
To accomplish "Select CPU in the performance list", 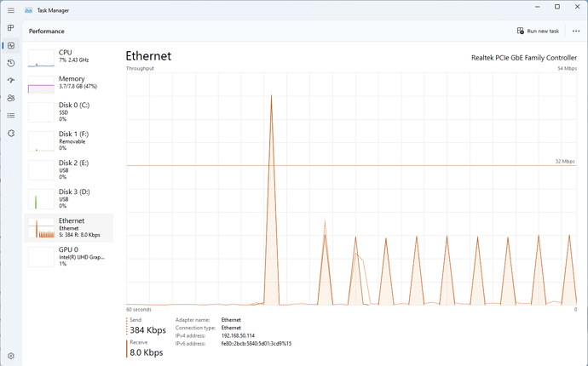I will (x=70, y=57).
